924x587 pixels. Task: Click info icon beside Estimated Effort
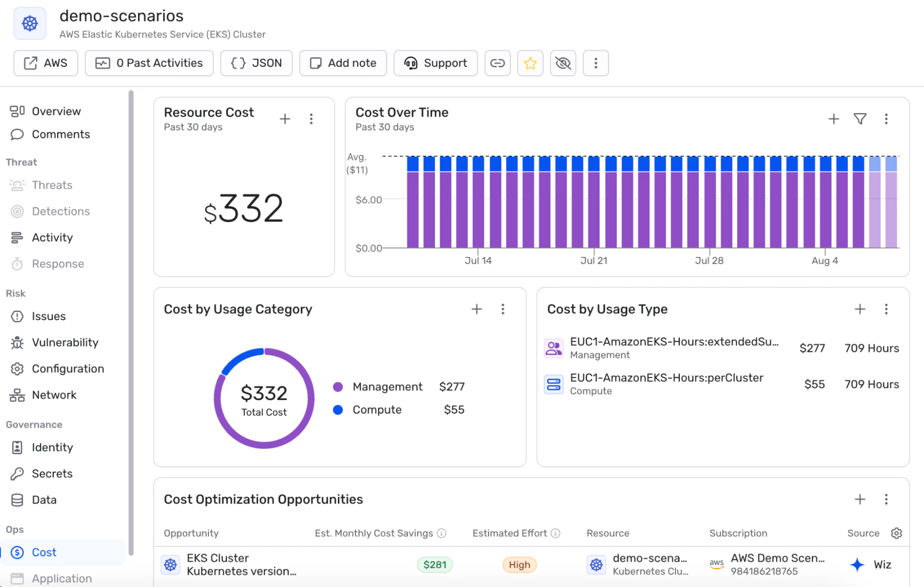click(x=556, y=533)
